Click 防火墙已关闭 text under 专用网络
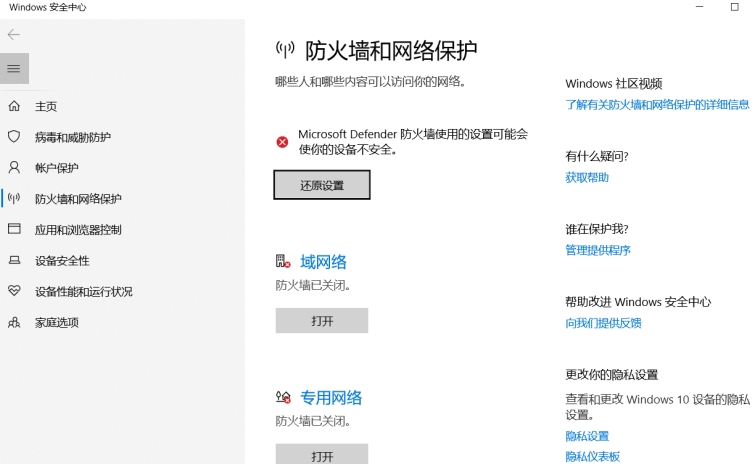 coord(313,421)
